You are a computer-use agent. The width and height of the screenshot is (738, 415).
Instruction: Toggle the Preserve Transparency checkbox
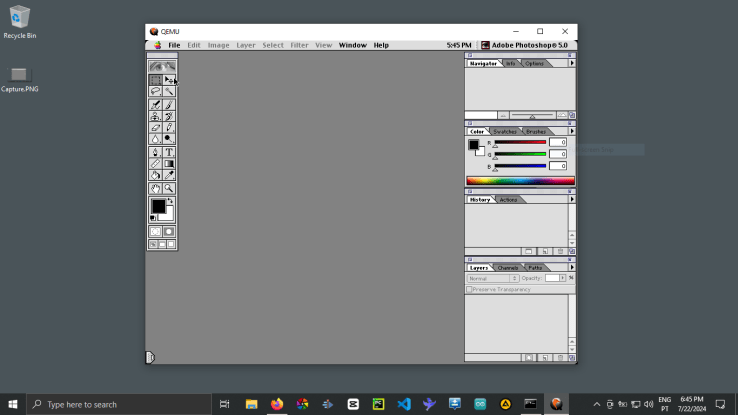[x=470, y=289]
